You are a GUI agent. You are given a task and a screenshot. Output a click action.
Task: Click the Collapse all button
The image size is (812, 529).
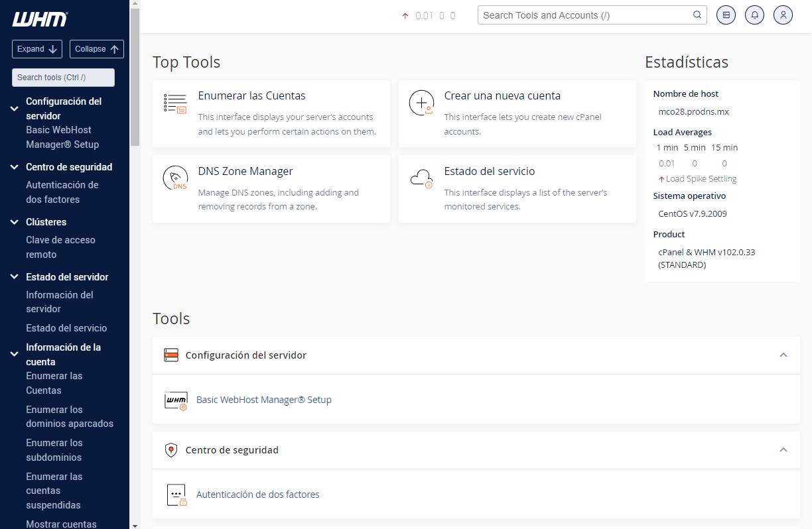pos(97,49)
